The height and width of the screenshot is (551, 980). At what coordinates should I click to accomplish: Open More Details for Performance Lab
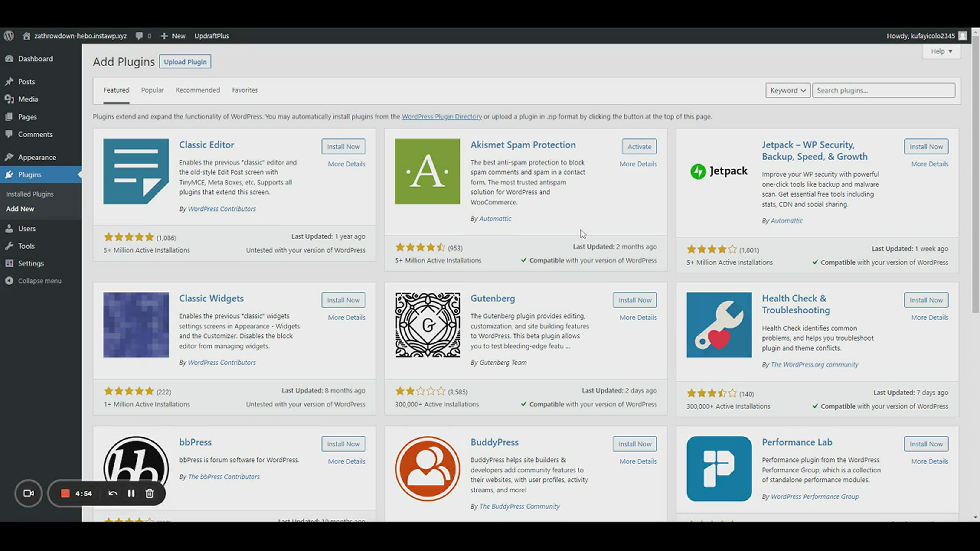tap(929, 462)
